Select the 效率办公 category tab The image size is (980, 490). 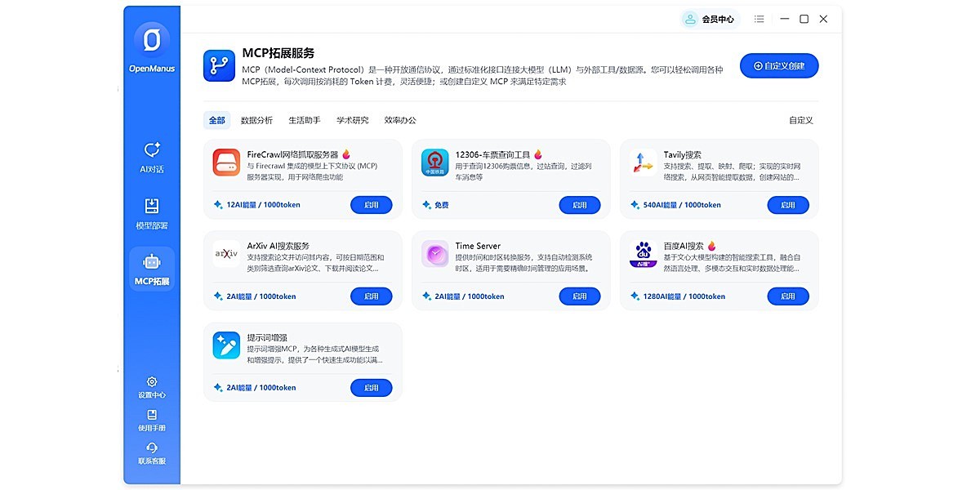(x=400, y=120)
